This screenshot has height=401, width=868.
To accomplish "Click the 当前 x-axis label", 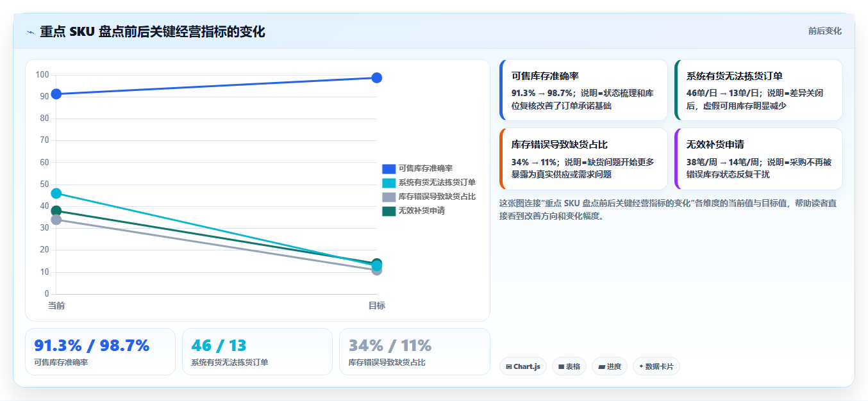I will pyautogui.click(x=56, y=306).
